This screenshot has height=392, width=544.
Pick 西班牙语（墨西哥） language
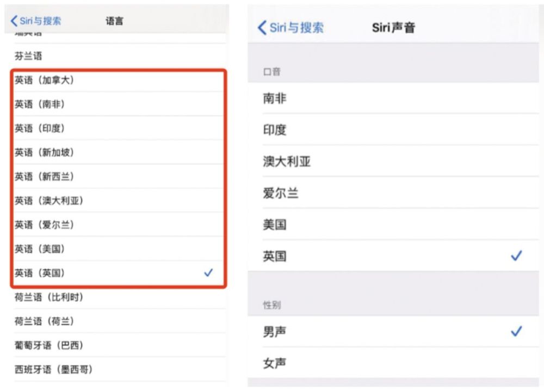(53, 370)
